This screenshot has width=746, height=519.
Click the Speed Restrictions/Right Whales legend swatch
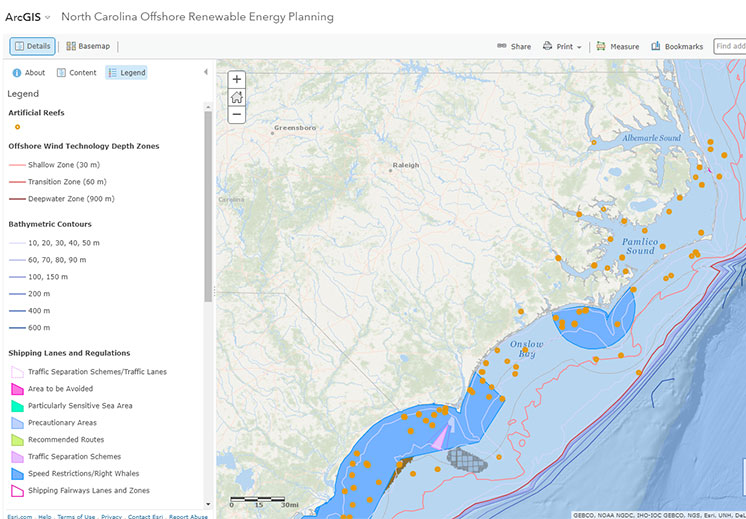tap(15, 473)
